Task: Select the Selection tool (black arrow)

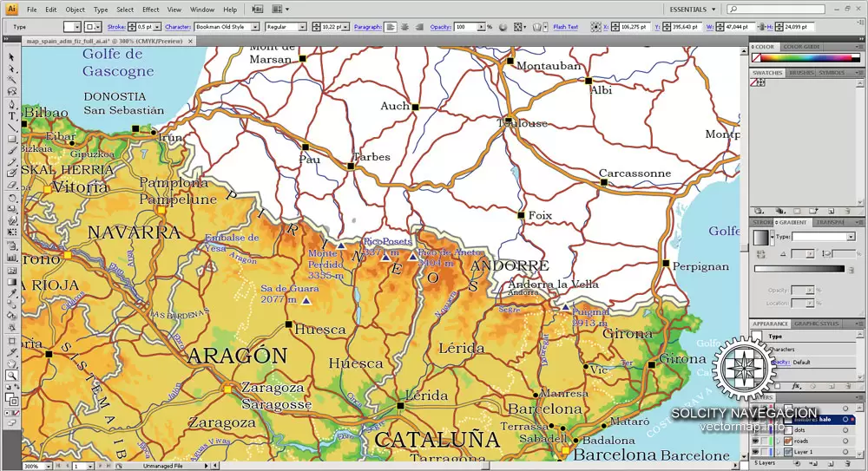Action: (x=11, y=57)
